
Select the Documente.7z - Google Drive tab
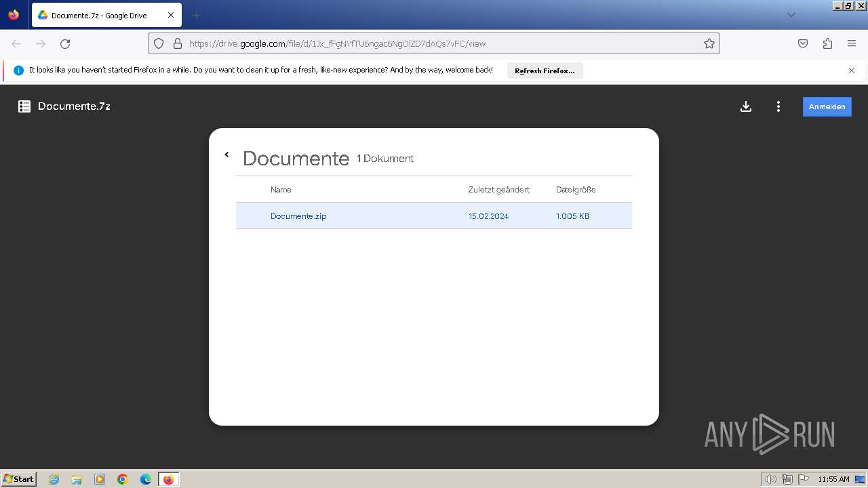pos(106,15)
